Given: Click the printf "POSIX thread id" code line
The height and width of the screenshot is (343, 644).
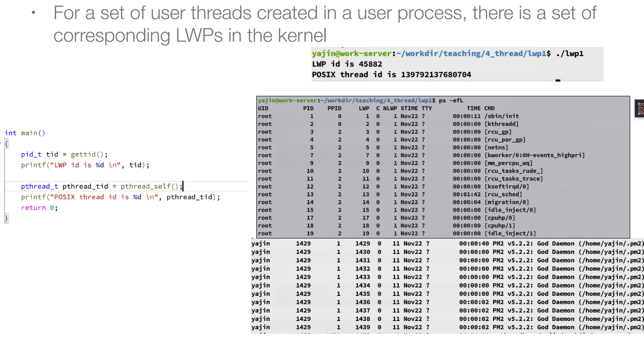Looking at the screenshot, I should tap(121, 197).
